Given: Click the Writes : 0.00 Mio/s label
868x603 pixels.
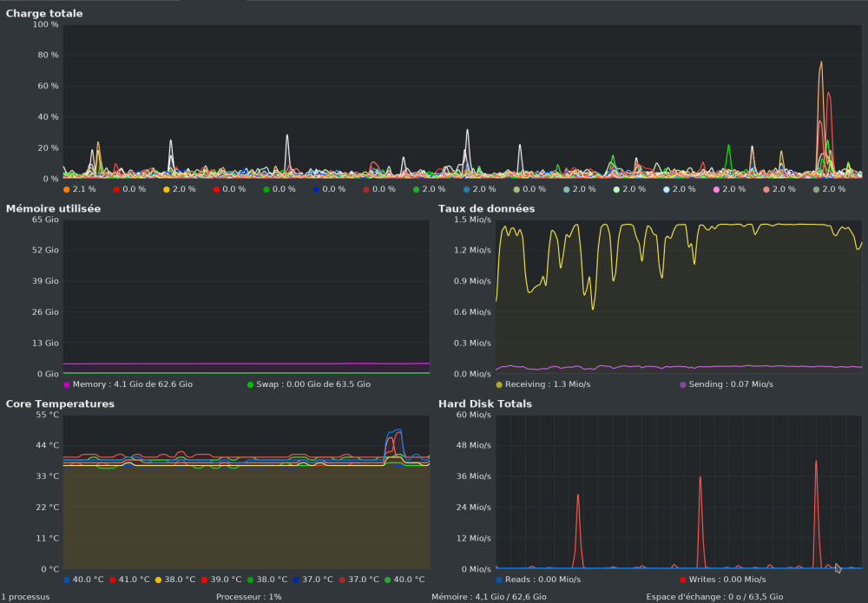Looking at the screenshot, I should click(x=727, y=580).
